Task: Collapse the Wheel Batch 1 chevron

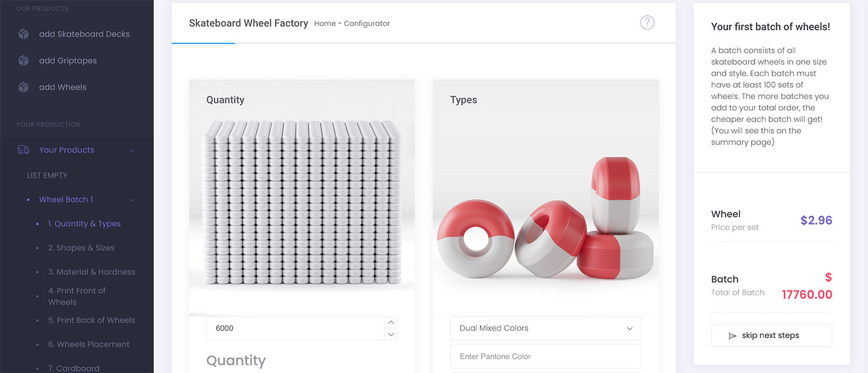Action: (x=133, y=200)
